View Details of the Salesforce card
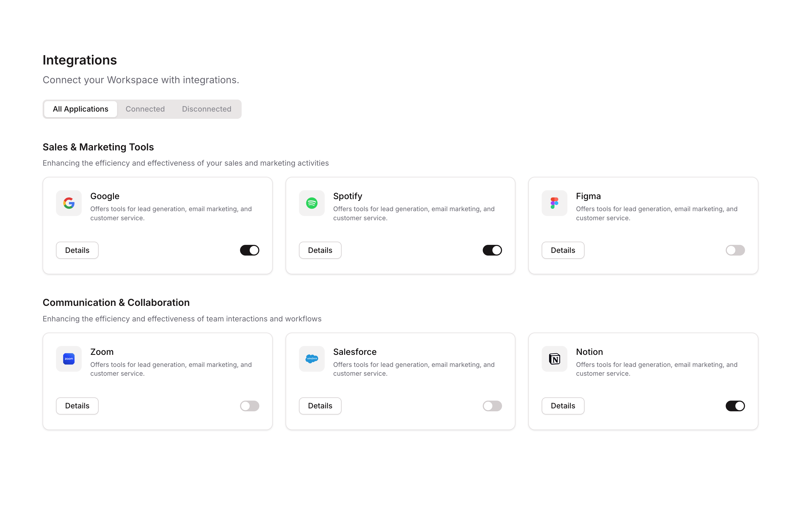 tap(320, 406)
